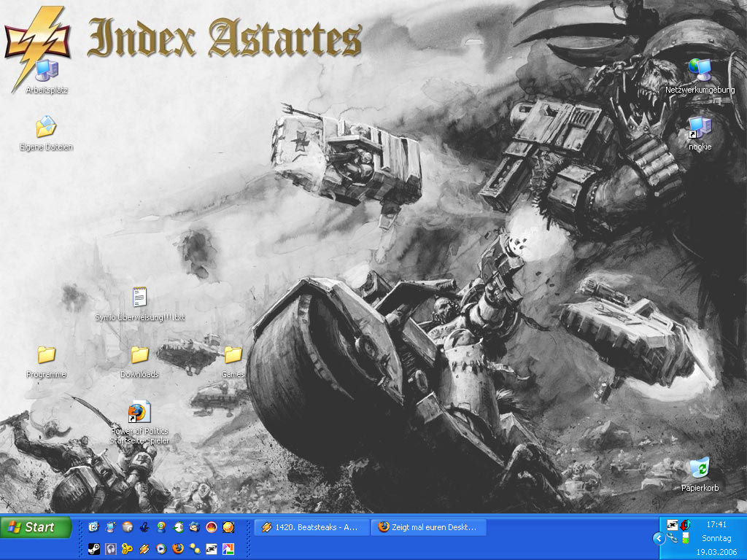
Task: Click the yellow linked-balls quick launch icon
Action: (194, 549)
